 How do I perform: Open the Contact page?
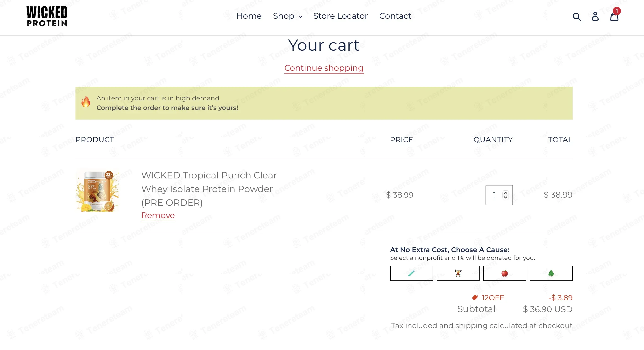pos(395,16)
